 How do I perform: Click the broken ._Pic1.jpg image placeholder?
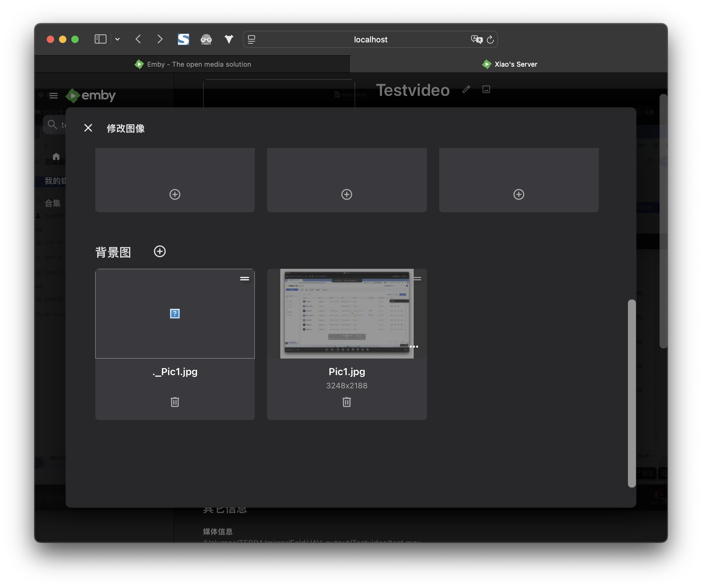[x=175, y=313]
